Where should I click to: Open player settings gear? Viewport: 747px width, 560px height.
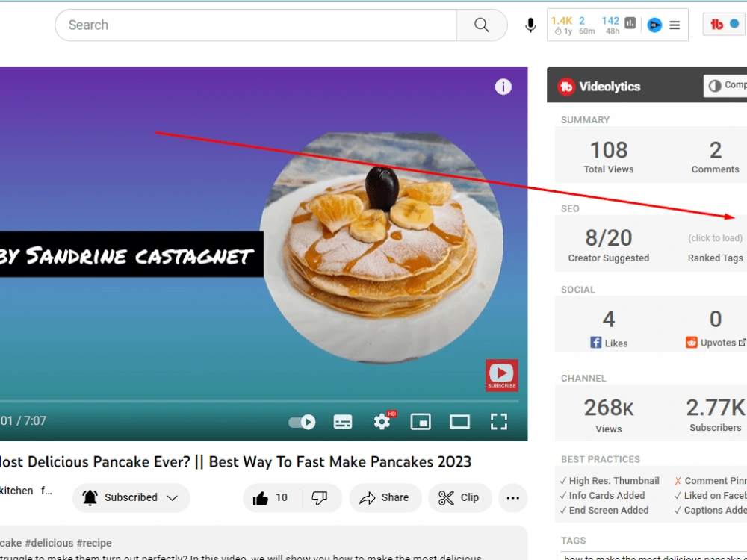[382, 421]
